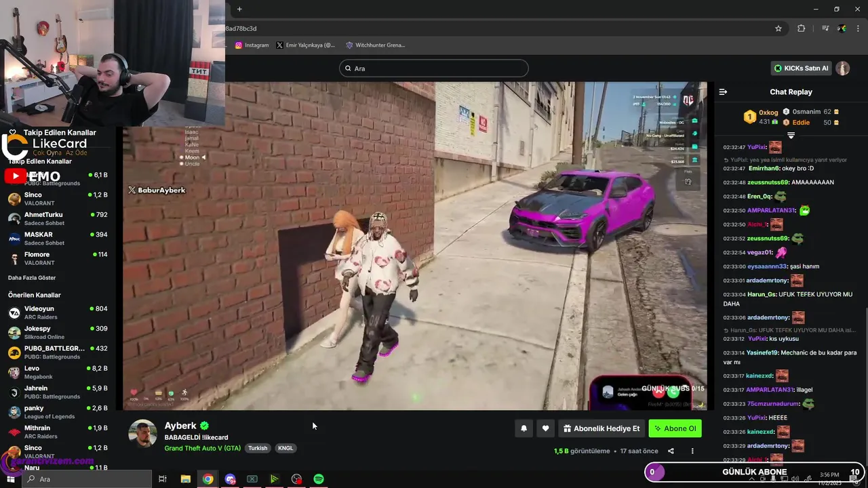
Task: Click the green Abone Ol button
Action: click(x=675, y=428)
